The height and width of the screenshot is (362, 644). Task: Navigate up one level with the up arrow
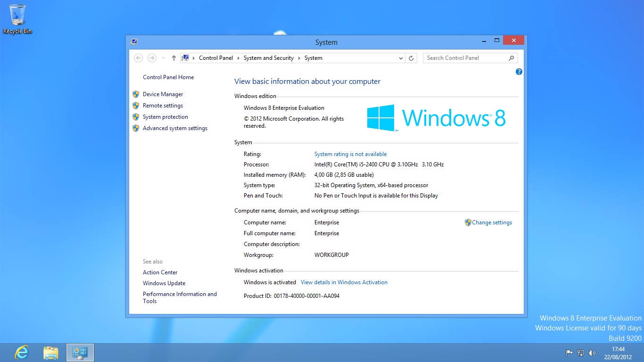tap(173, 58)
